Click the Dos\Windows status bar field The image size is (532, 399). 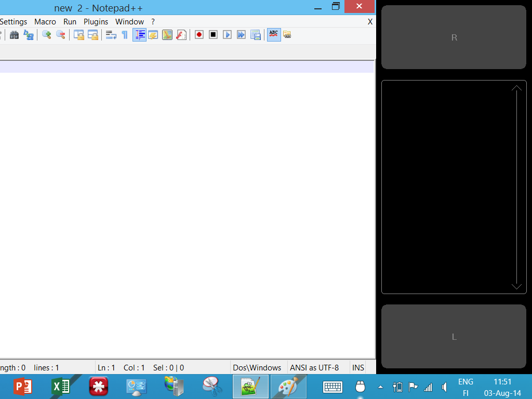tap(257, 368)
